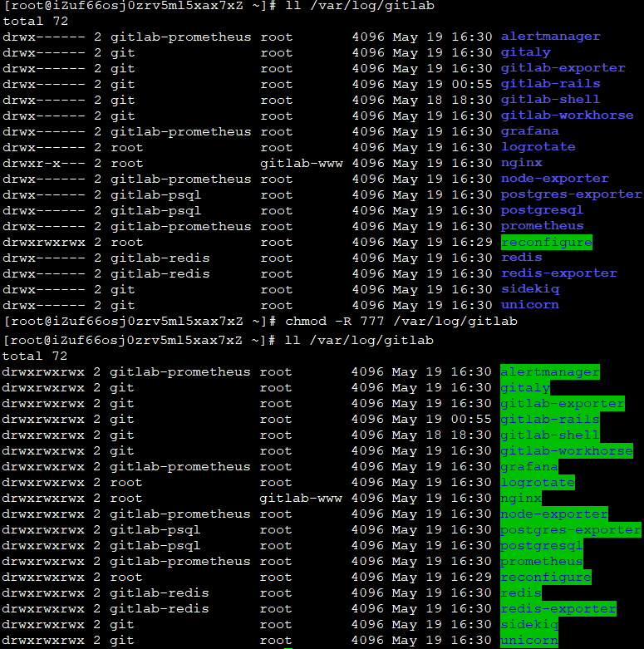Screen dimensions: 644x649
Task: Click the green-highlighted grafana name
Action: coord(529,467)
